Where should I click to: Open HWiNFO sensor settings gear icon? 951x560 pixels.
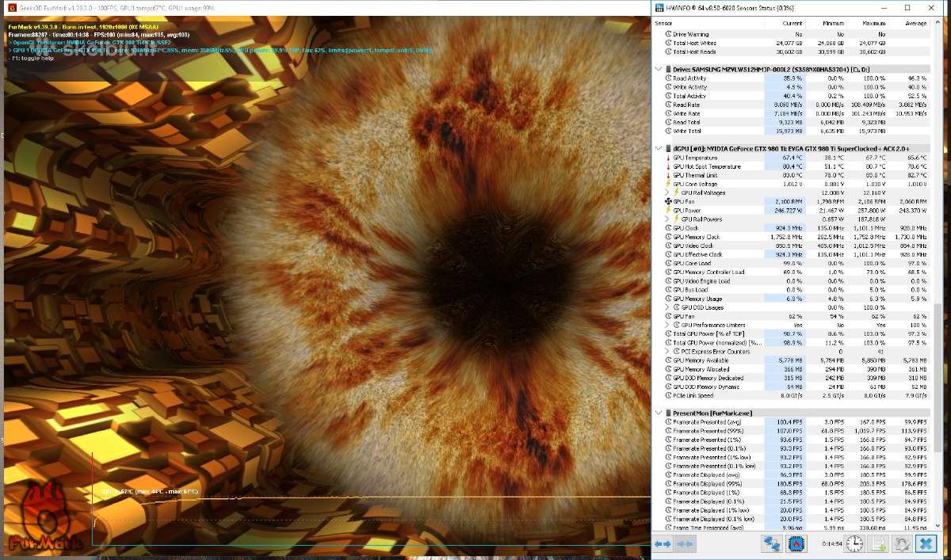[902, 544]
